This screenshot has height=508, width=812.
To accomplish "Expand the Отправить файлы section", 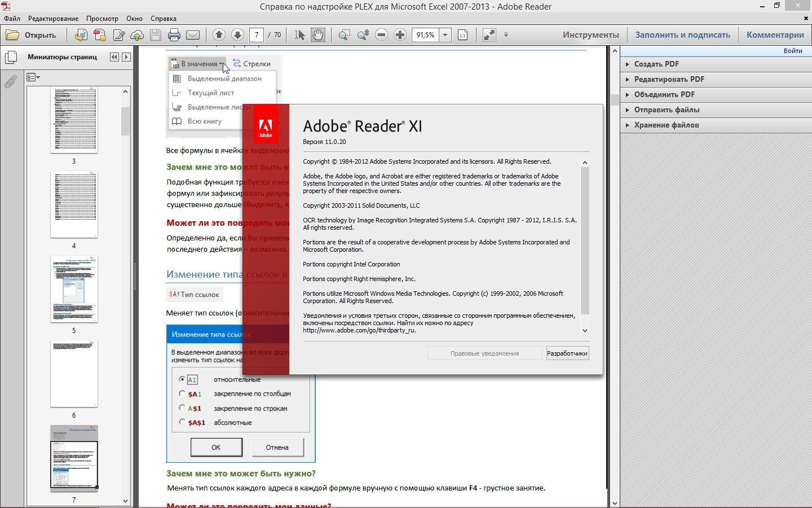I will [x=716, y=110].
